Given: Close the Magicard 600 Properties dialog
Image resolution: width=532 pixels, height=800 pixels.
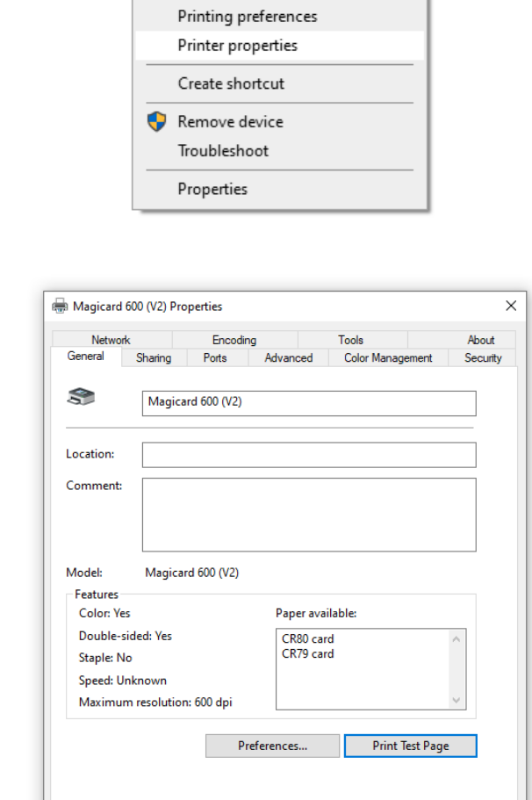Looking at the screenshot, I should pos(511,306).
